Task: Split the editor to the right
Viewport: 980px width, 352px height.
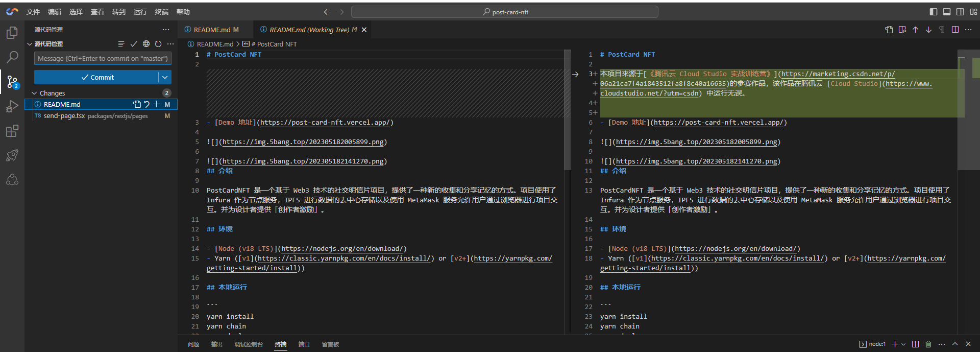Action: point(955,30)
